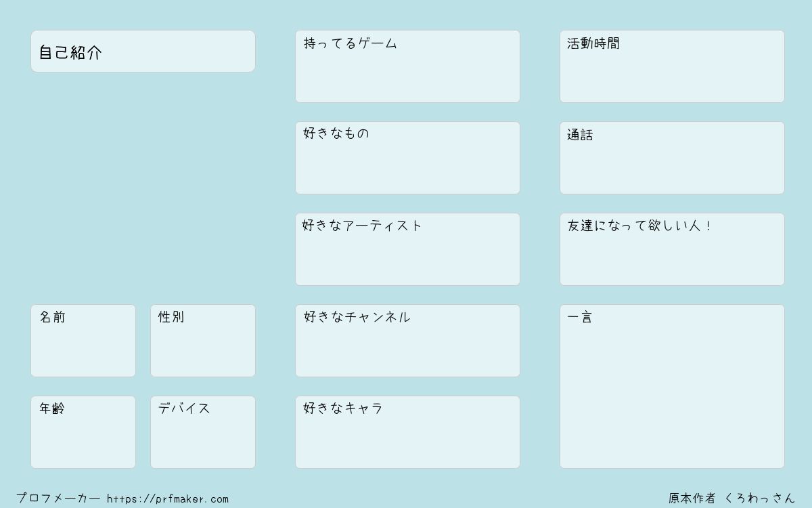Select the 持ってるゲーム field

[407, 66]
